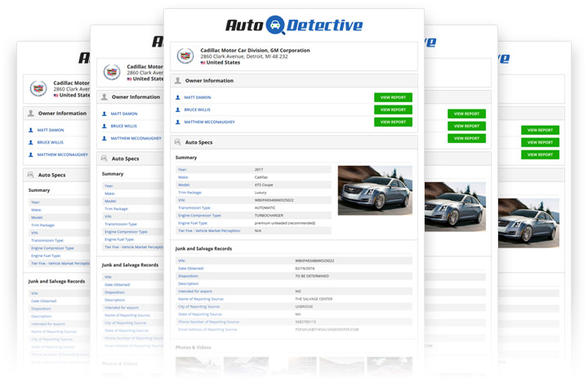Open BRUCE WILLIS link in far-left report page
588x379 pixels.
[x=51, y=142]
